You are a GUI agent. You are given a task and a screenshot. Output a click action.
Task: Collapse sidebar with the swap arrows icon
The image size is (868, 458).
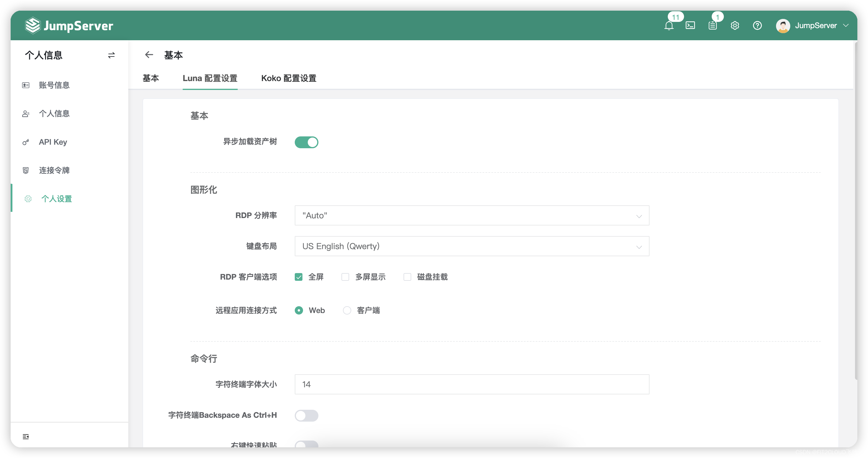pos(111,55)
